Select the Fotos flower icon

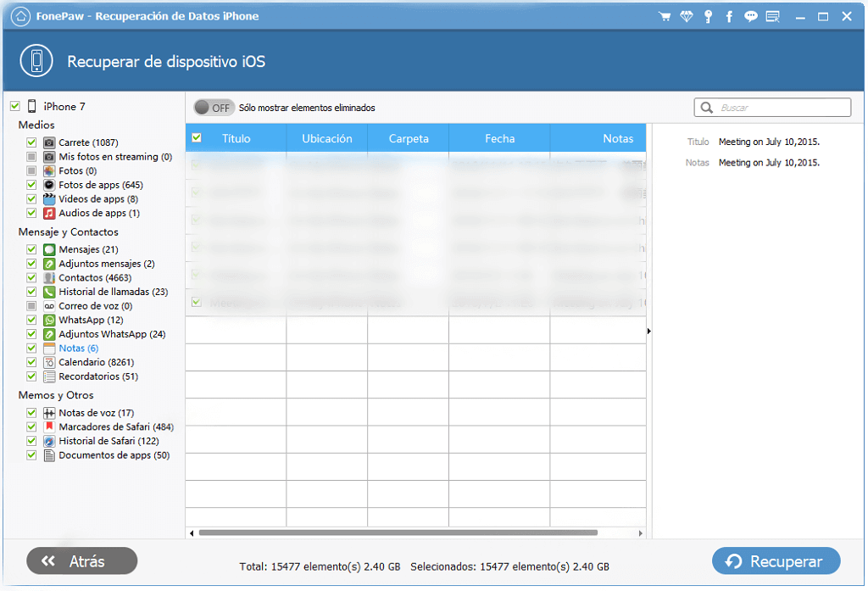pyautogui.click(x=49, y=170)
